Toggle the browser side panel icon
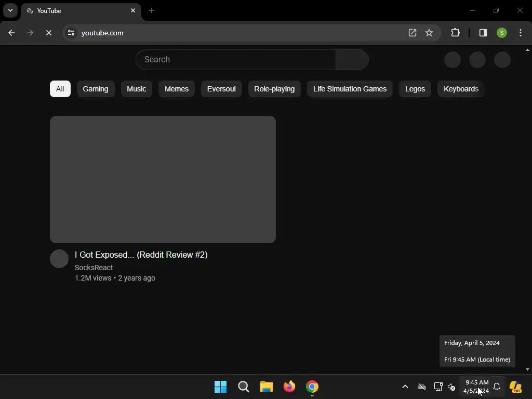The image size is (532, 399). click(x=483, y=33)
